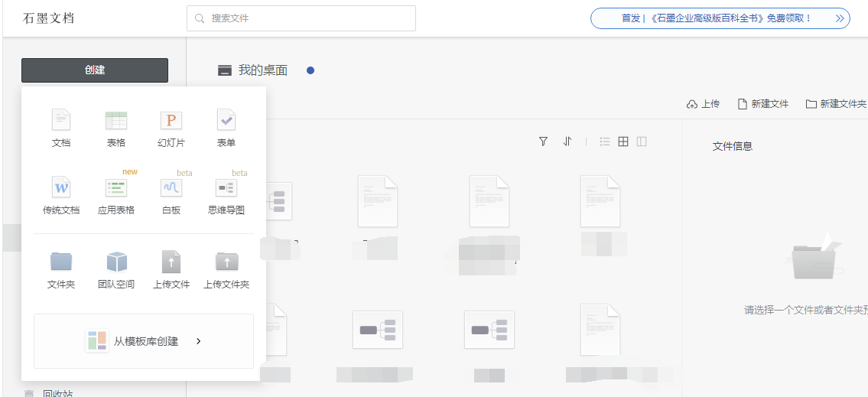Click the 我的桌面 title
This screenshot has width=868, height=397.
(263, 70)
